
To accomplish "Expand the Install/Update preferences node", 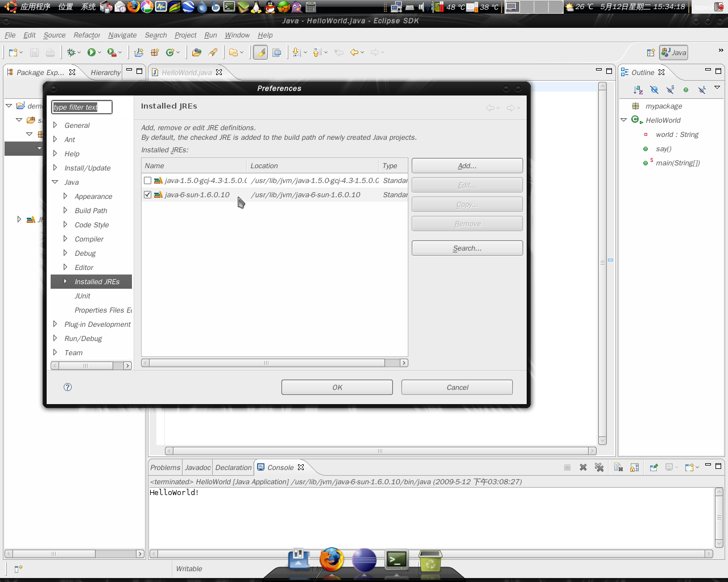I will point(55,168).
